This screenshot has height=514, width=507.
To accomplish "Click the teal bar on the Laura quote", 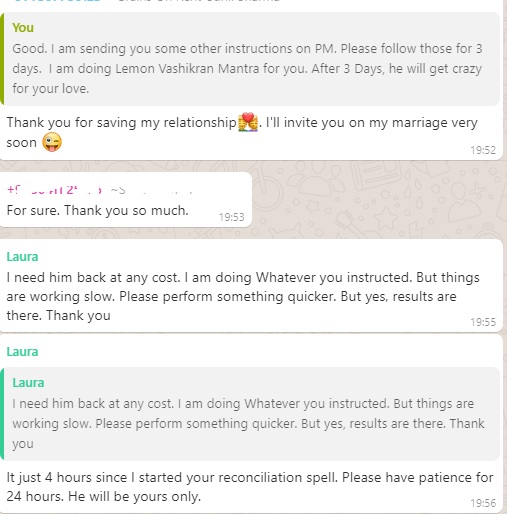I will click(2, 414).
